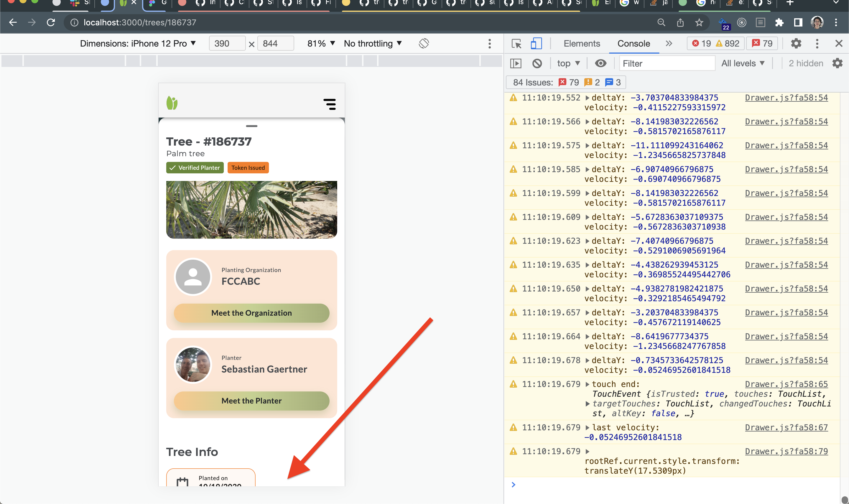The image size is (849, 504).
Task: Activate the inspect element cursor tool
Action: [x=516, y=43]
